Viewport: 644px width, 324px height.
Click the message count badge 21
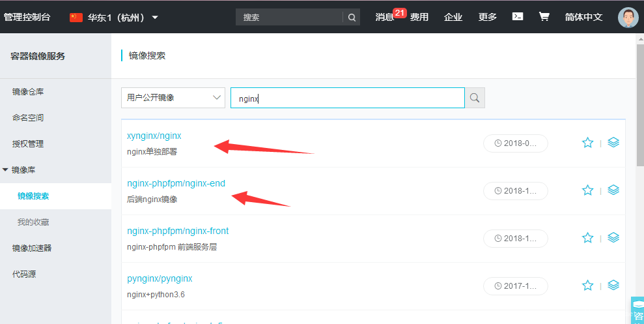click(400, 13)
